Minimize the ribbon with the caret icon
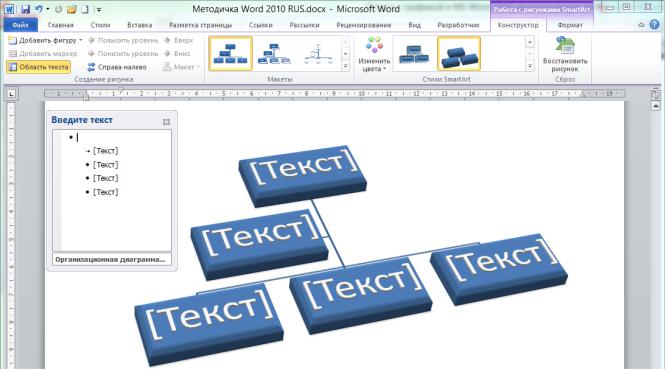The width and height of the screenshot is (665, 369). (x=641, y=25)
